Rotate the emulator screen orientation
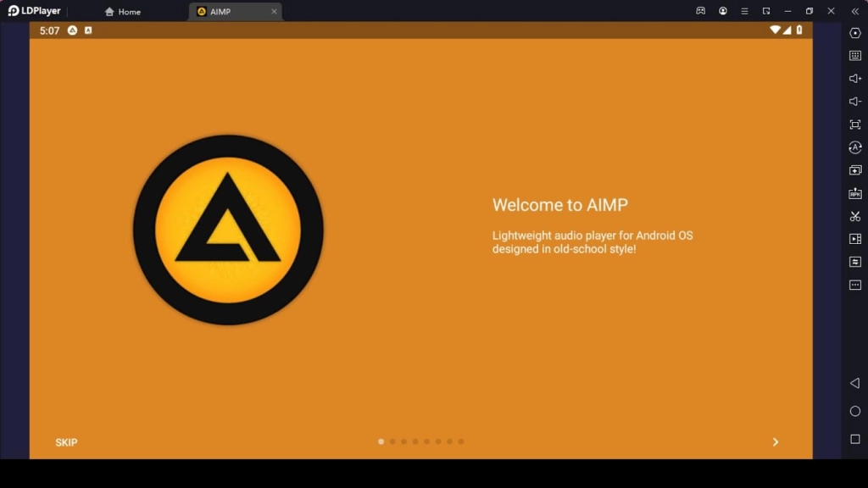The width and height of the screenshot is (868, 488). [855, 147]
